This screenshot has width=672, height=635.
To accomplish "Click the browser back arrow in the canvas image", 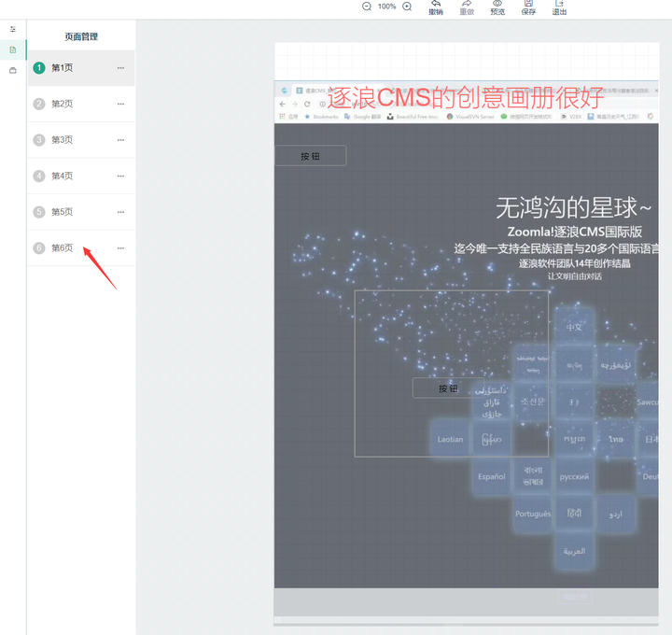I will pyautogui.click(x=283, y=104).
